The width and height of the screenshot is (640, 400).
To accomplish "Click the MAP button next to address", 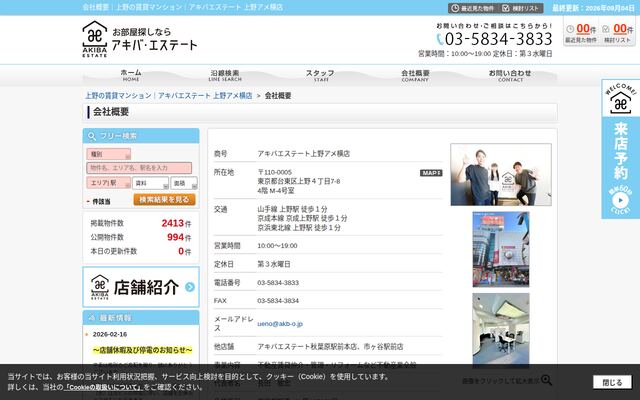I will [x=431, y=173].
